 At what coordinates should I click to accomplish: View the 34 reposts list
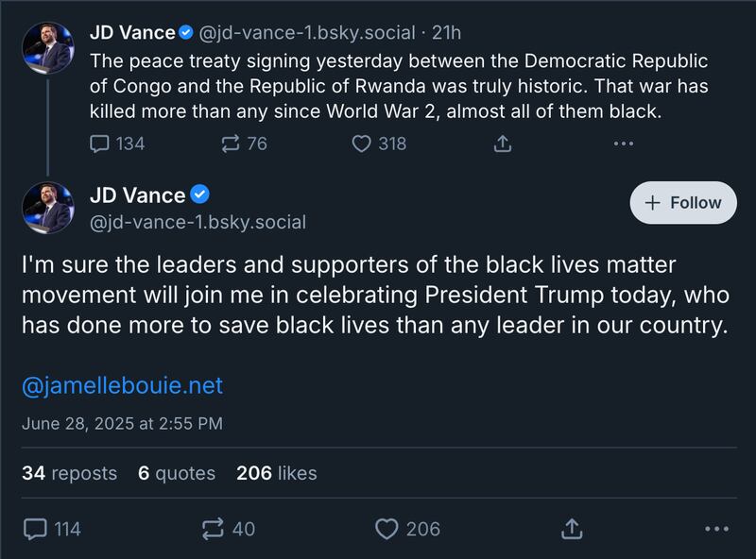click(69, 473)
